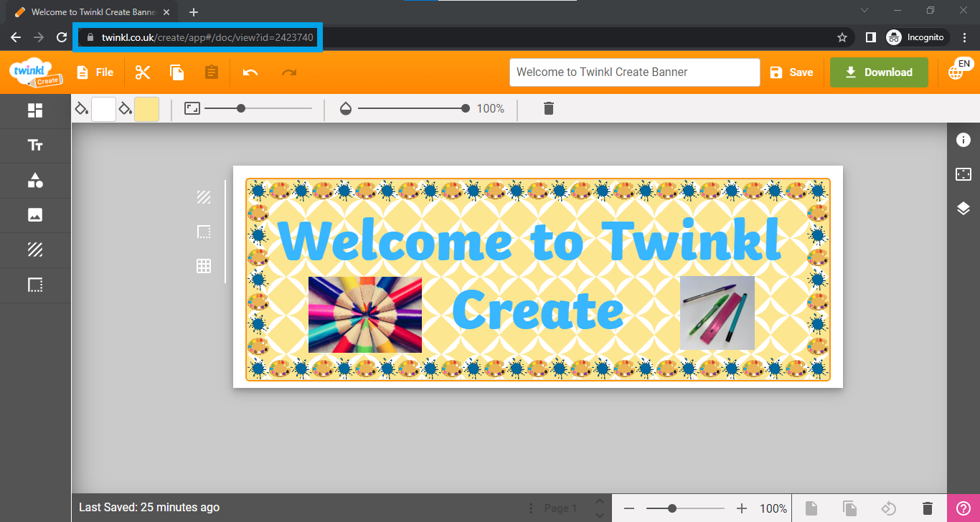The width and height of the screenshot is (980, 522).
Task: Download the banner
Action: click(879, 72)
